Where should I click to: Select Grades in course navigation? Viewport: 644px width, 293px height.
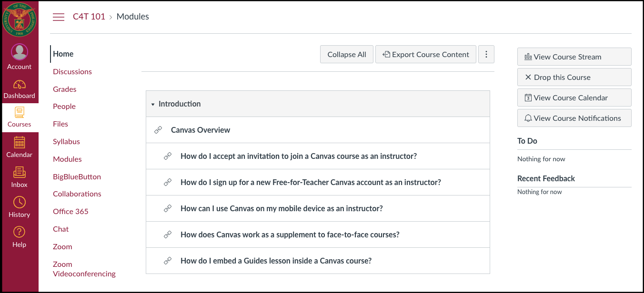click(65, 89)
